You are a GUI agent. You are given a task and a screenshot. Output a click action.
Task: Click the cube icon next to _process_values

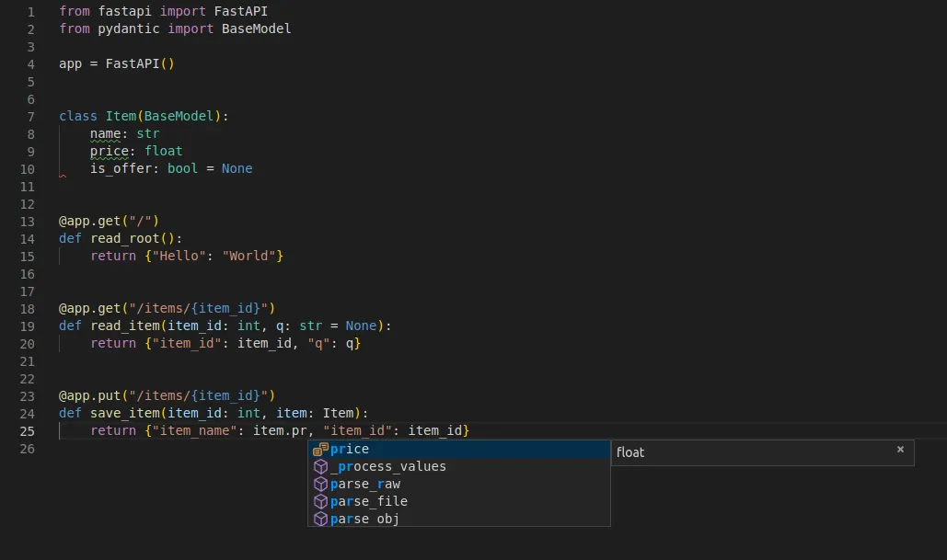[320, 466]
